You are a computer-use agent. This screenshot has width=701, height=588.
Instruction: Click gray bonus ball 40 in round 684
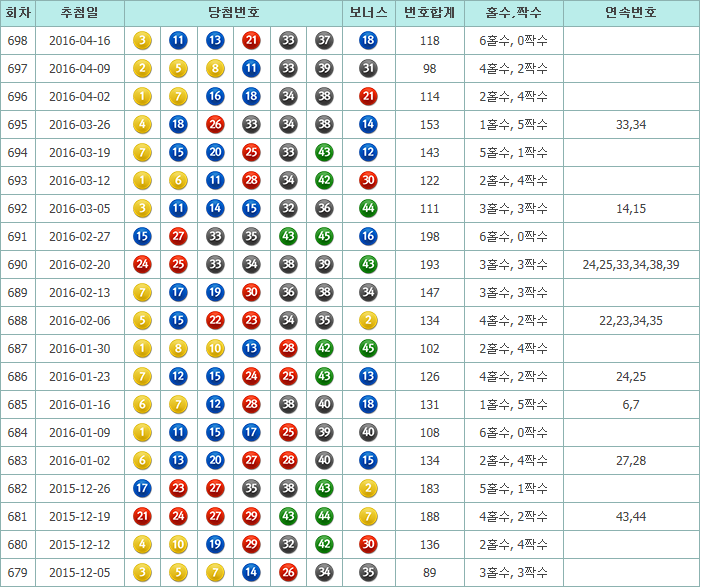click(368, 433)
